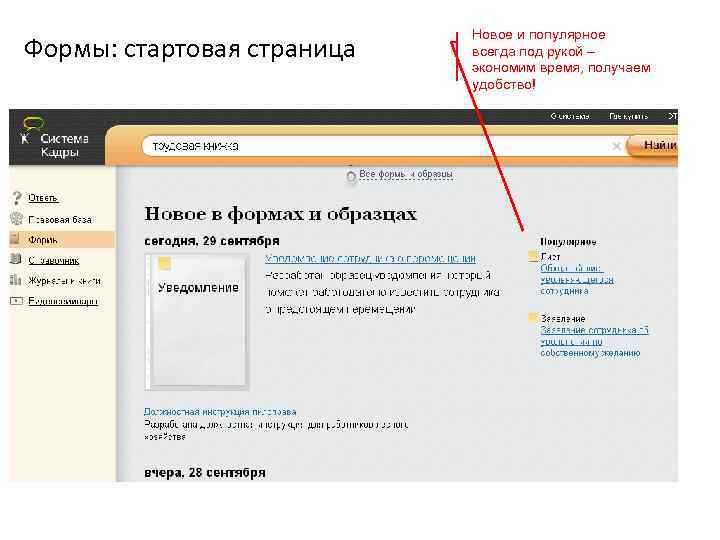Open the popular Лист form link

[577, 279]
